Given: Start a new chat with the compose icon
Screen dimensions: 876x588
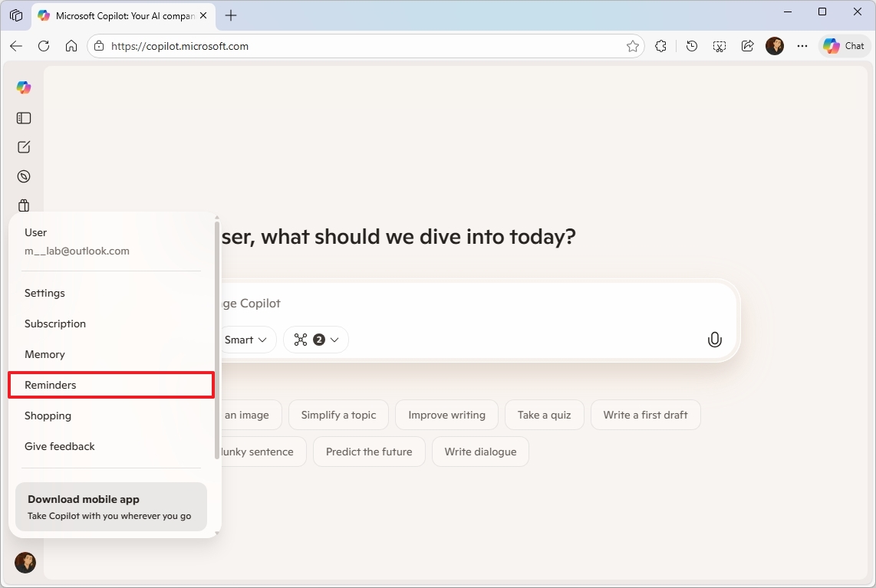Looking at the screenshot, I should (x=23, y=146).
